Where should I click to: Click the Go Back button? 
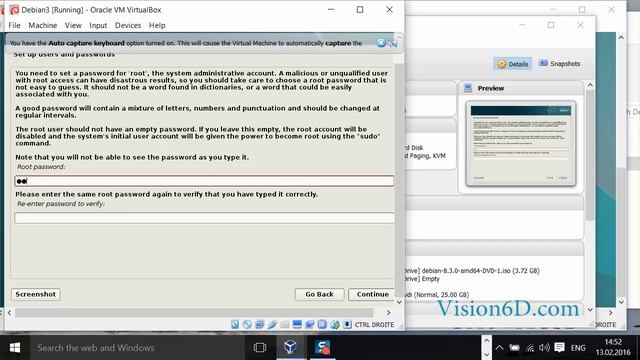319,294
